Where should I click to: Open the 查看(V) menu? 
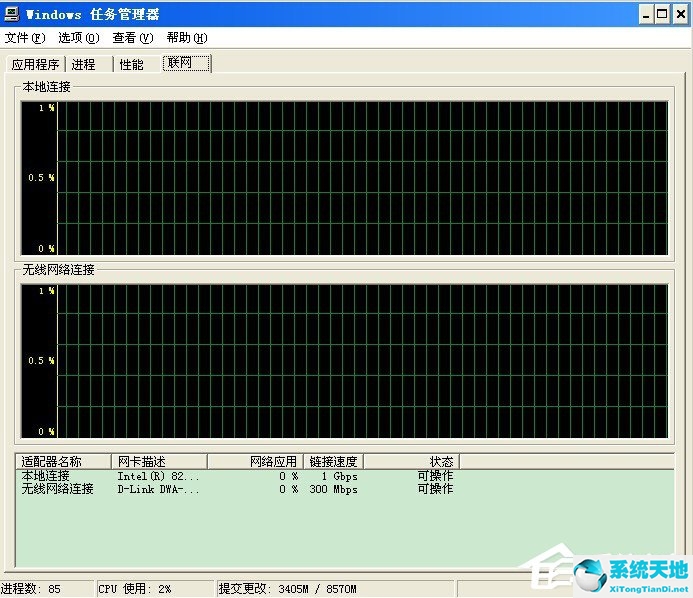(x=133, y=38)
